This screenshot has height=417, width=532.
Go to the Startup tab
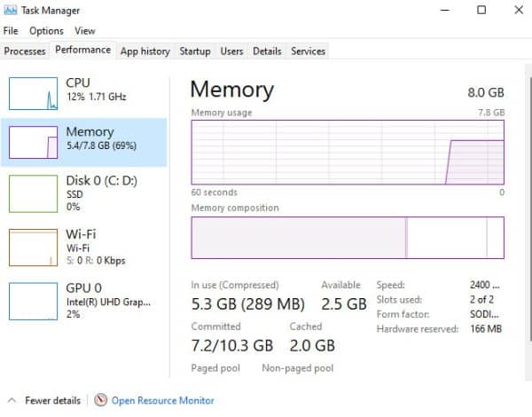(195, 51)
